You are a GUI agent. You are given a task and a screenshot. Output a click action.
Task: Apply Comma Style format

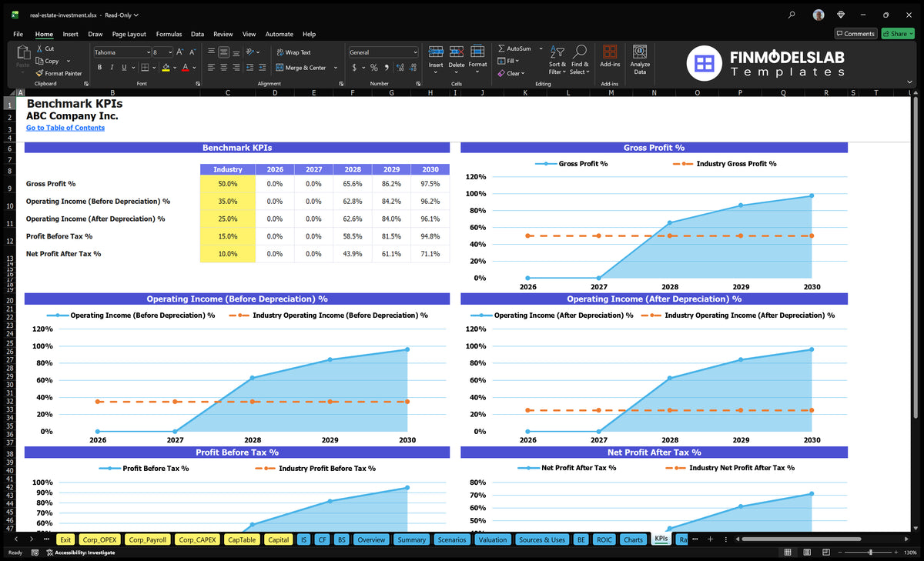[387, 68]
